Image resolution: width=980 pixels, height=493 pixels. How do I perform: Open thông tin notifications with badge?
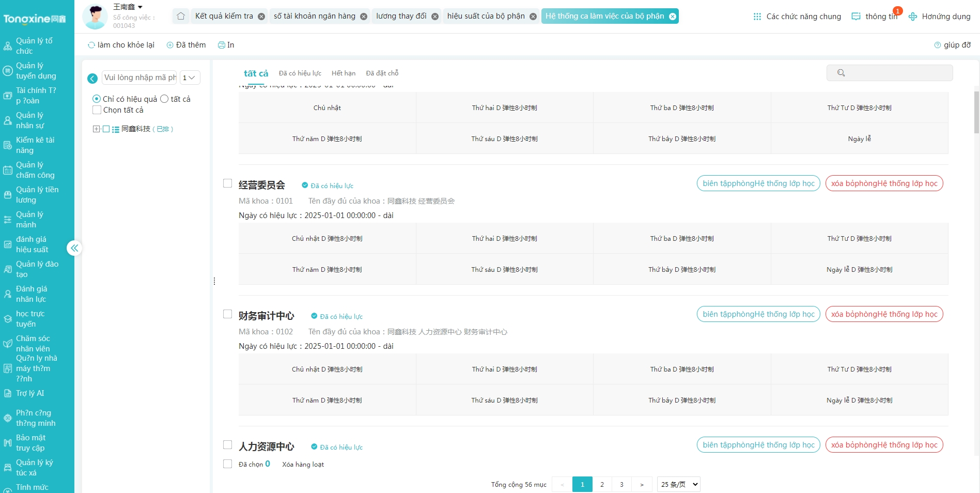[x=875, y=16]
